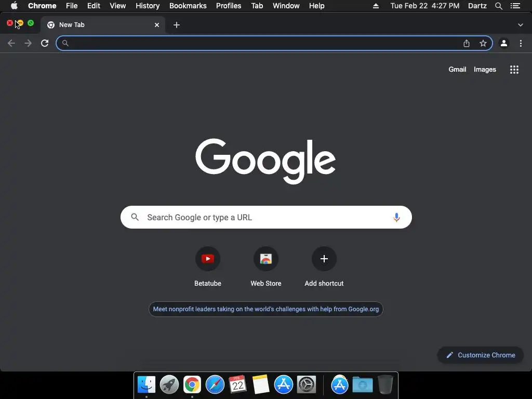Viewport: 532px width, 399px height.
Task: Click the browser back arrow
Action: pos(11,43)
